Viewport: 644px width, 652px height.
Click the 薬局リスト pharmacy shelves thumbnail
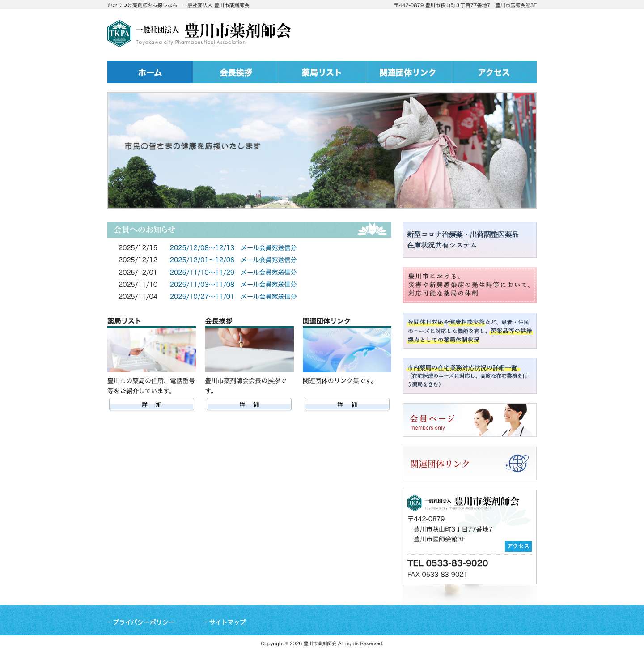(x=151, y=349)
